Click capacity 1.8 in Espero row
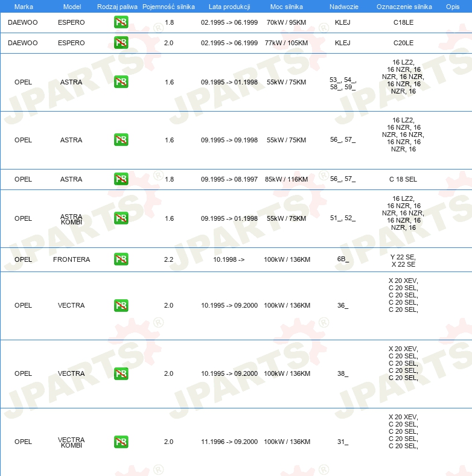This screenshot has width=472, height=476. (169, 22)
